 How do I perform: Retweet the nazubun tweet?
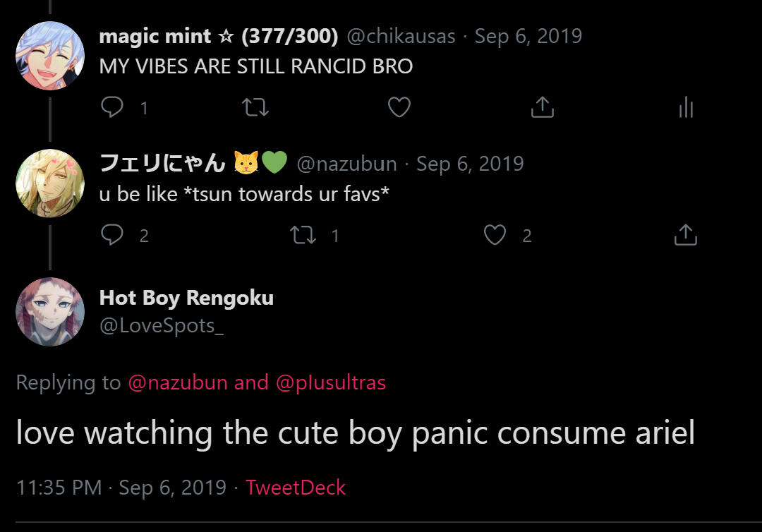tap(303, 235)
